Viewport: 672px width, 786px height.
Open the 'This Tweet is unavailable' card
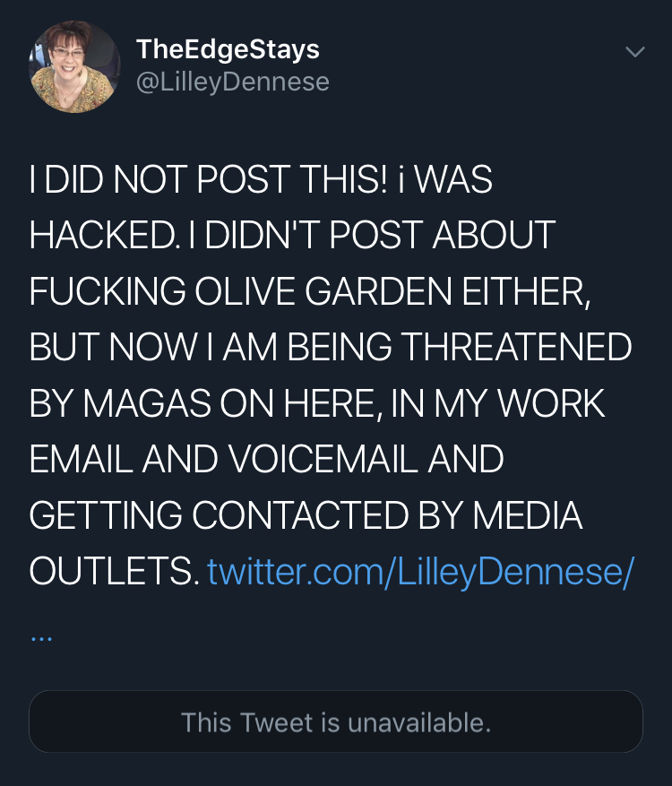tap(336, 721)
